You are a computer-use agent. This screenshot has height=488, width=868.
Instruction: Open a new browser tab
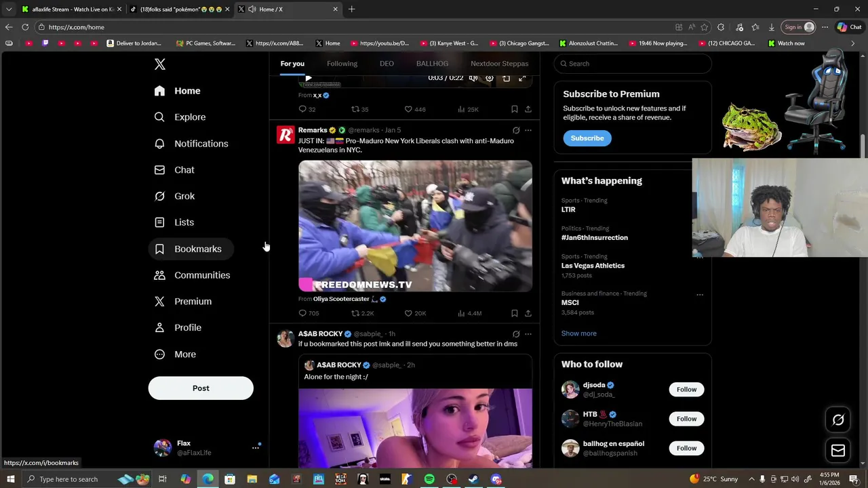(x=351, y=9)
